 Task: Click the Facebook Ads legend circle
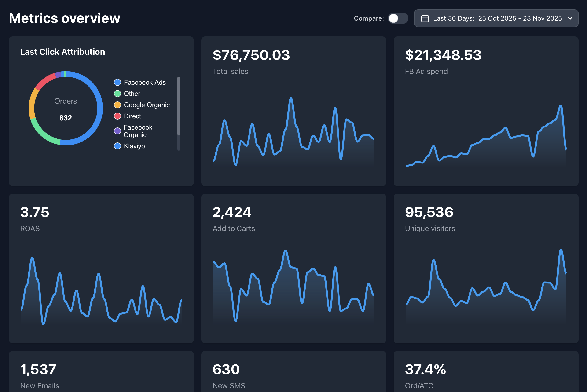(117, 82)
